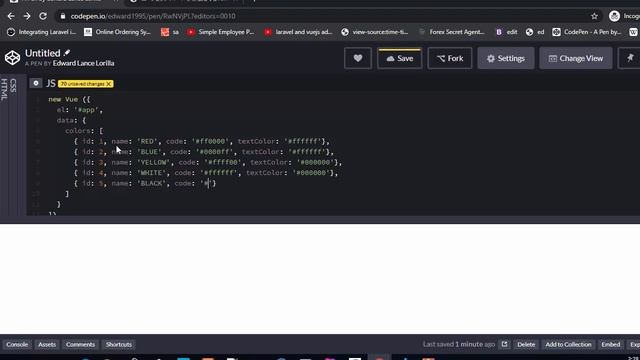Screen dimensions: 640x360
Task: Click the 'RED' string in code
Action: point(147,141)
